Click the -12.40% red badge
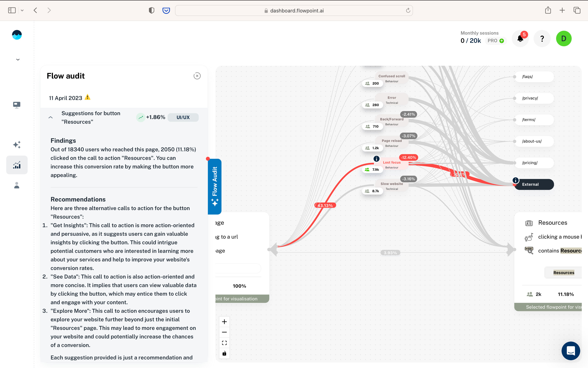This screenshot has height=368, width=588. (409, 158)
